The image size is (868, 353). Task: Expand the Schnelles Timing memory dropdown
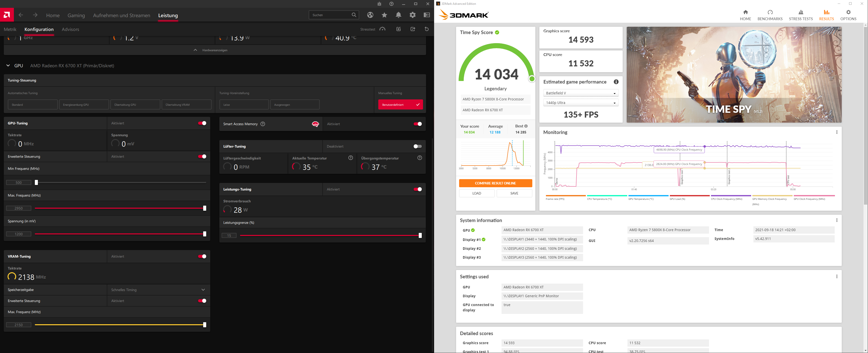(158, 290)
